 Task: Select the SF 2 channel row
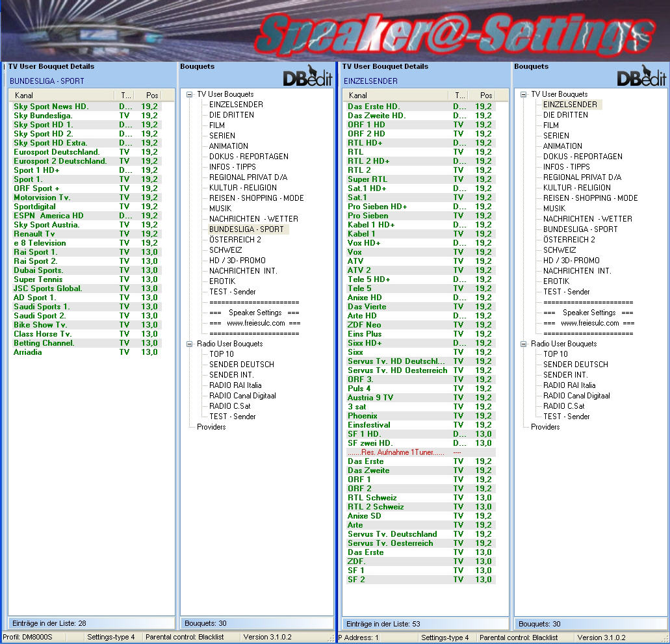pos(420,580)
